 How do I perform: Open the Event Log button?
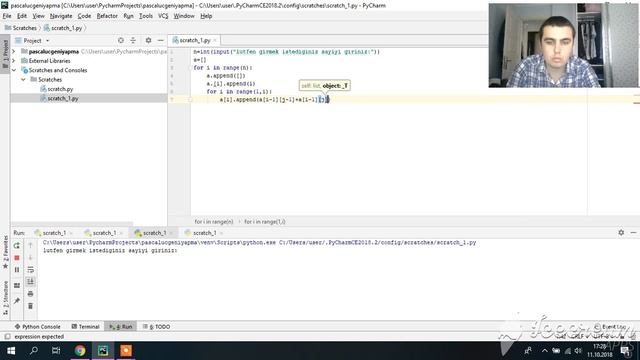[610, 327]
